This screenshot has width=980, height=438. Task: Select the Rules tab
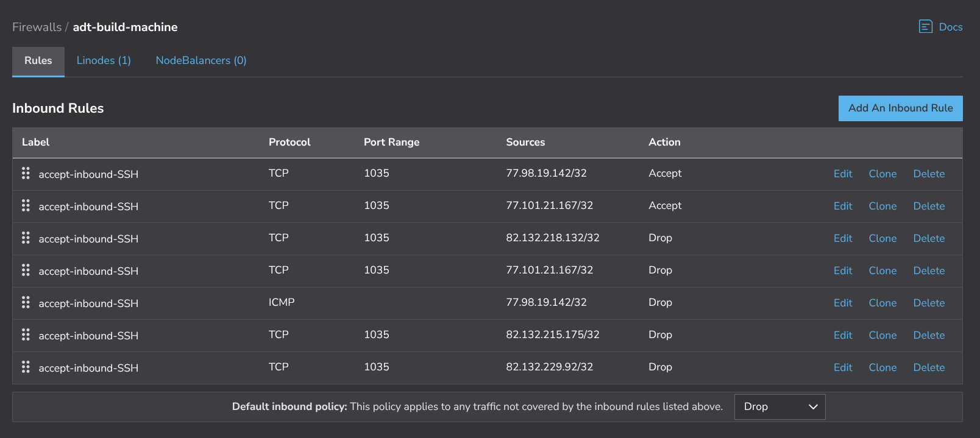pos(38,61)
